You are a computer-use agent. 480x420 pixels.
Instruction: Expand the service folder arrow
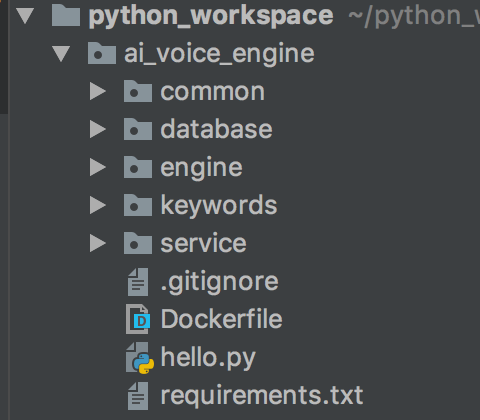(x=98, y=243)
